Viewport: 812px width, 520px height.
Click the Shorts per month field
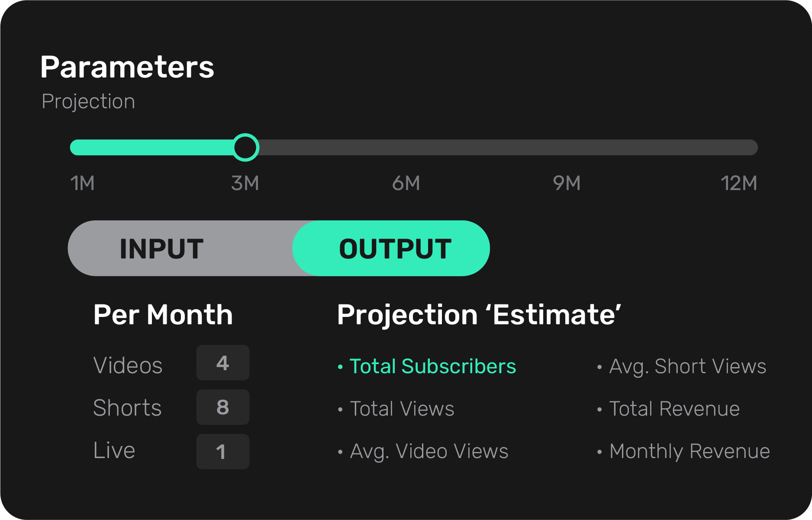click(222, 407)
